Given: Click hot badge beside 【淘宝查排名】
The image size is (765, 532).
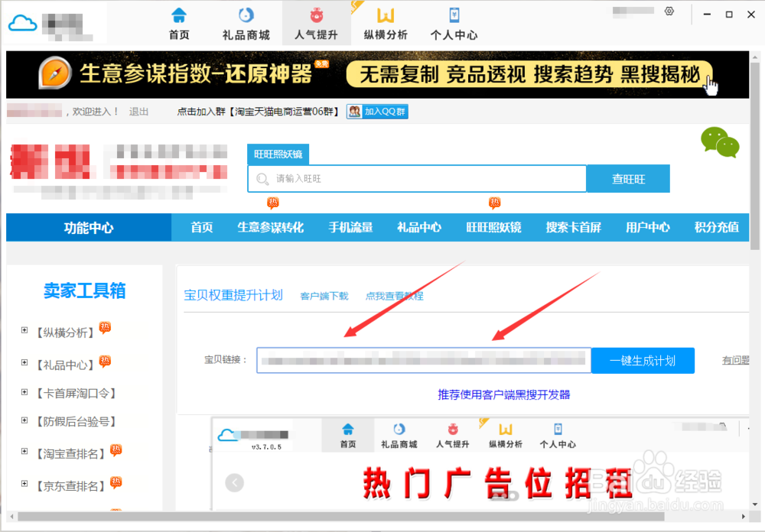Looking at the screenshot, I should (x=116, y=450).
